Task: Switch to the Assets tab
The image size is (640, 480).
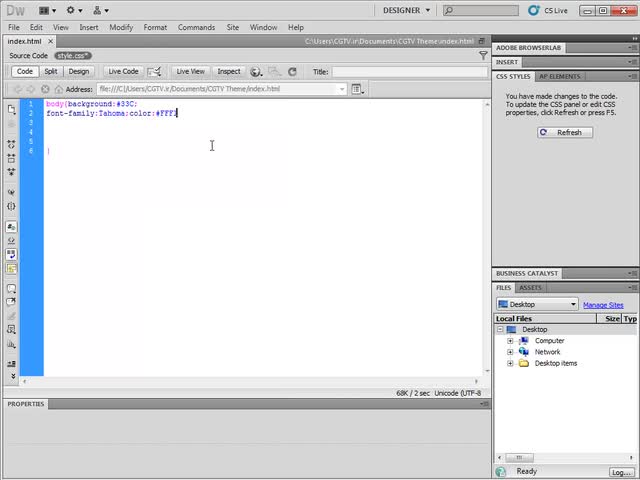Action: point(530,288)
